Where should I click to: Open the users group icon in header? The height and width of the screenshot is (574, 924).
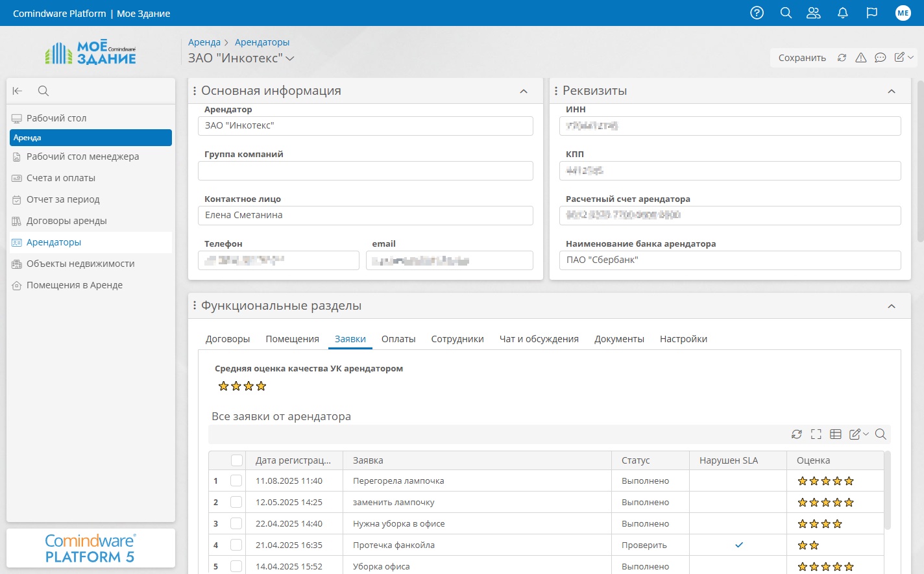point(813,13)
